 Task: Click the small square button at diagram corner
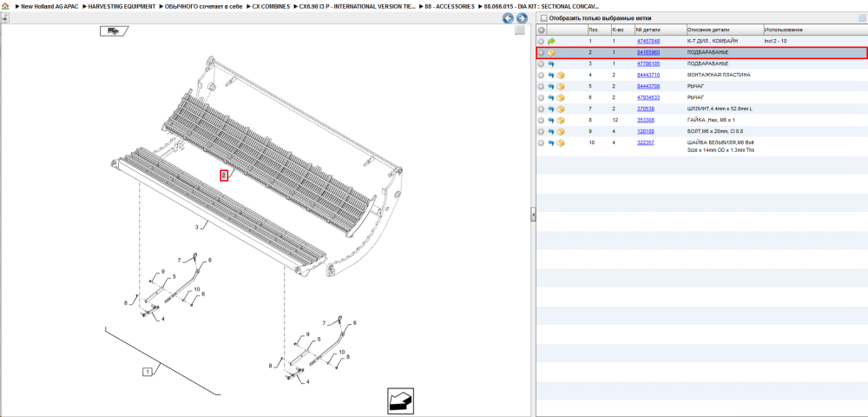[519, 30]
